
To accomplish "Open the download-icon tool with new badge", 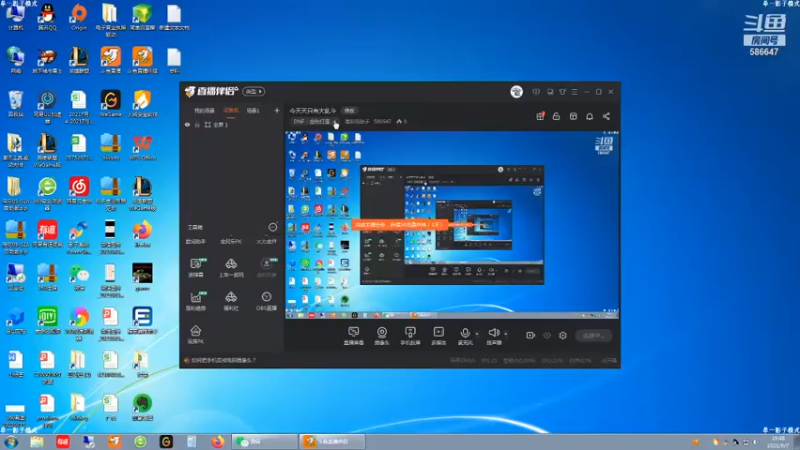I will pos(266,267).
